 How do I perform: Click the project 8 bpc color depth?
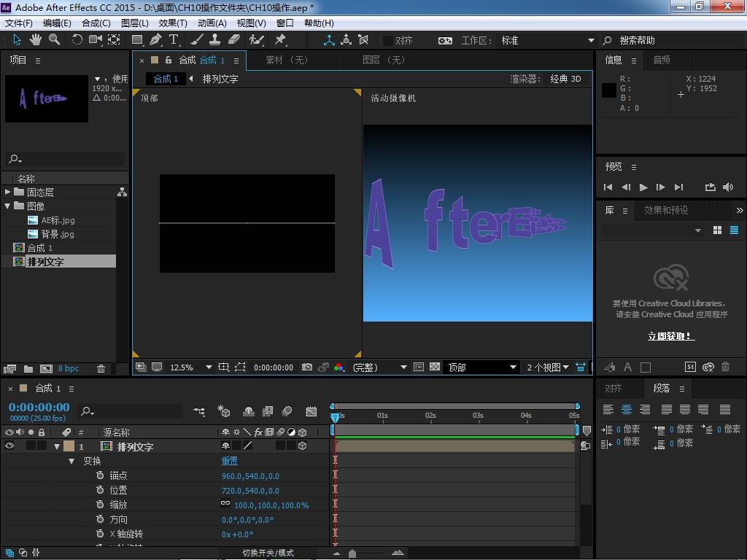click(69, 368)
